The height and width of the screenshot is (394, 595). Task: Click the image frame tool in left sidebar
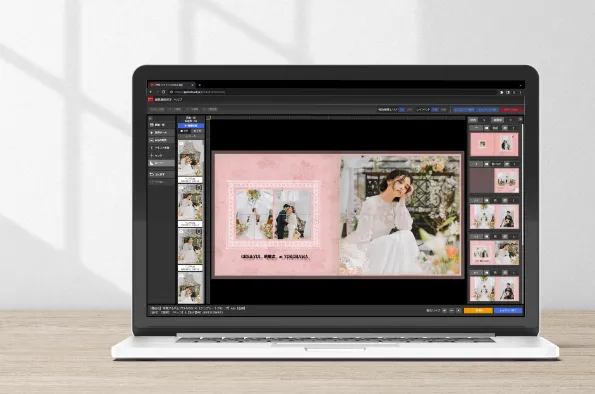[161, 140]
